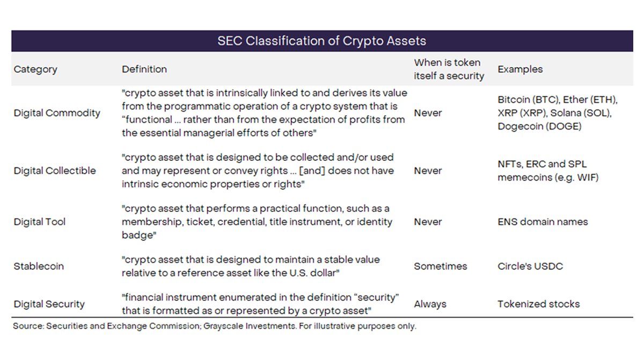Click the 'Definition' column header
The height and width of the screenshot is (362, 644).
[144, 69]
